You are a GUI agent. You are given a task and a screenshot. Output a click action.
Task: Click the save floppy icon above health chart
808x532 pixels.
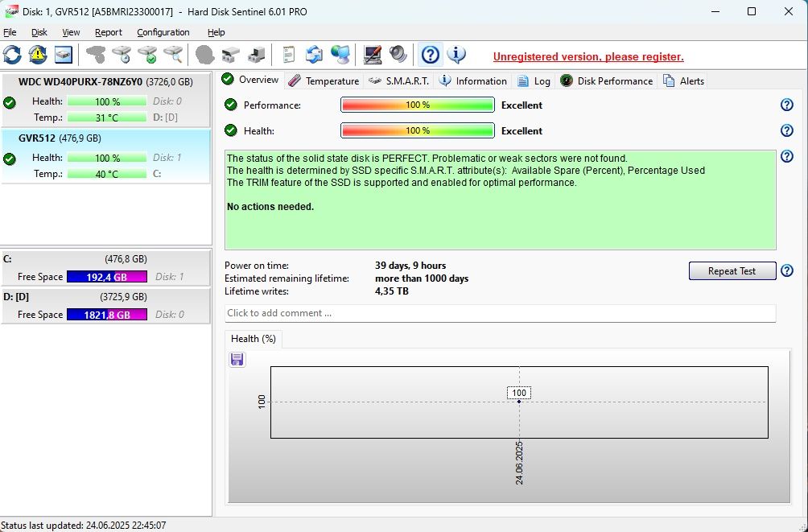click(237, 359)
